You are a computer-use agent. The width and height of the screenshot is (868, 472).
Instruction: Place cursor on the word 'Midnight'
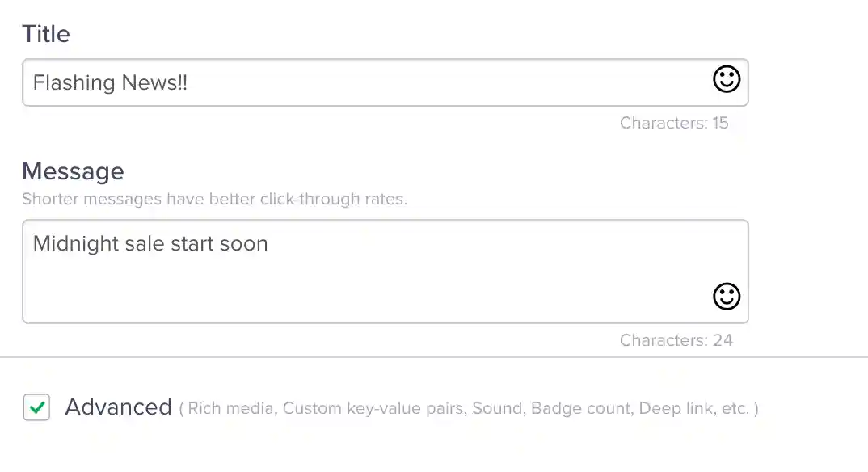click(x=75, y=244)
